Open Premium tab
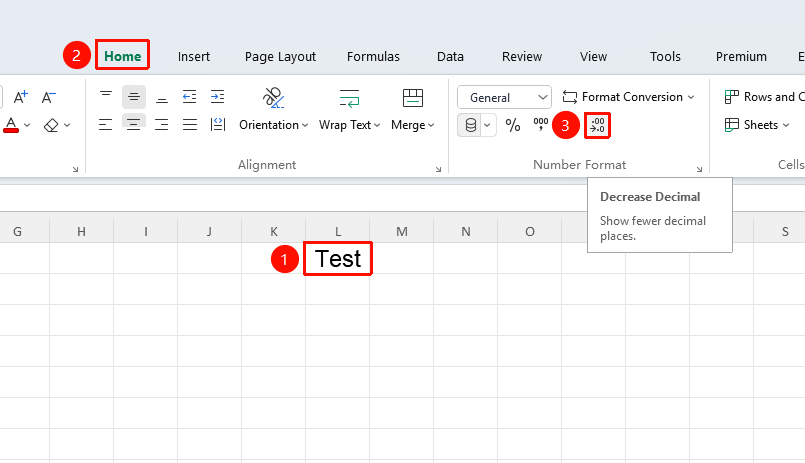The height and width of the screenshot is (463, 805). click(x=741, y=56)
